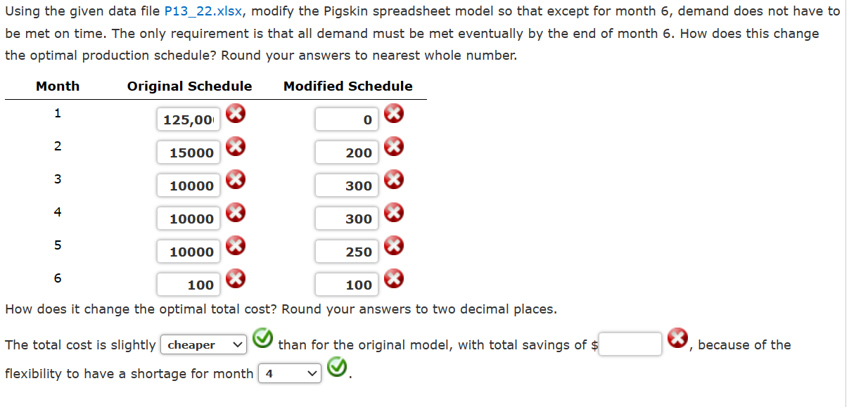Select the Month 3 modified field showing 300
This screenshot has height=407, width=868.
coord(345,185)
